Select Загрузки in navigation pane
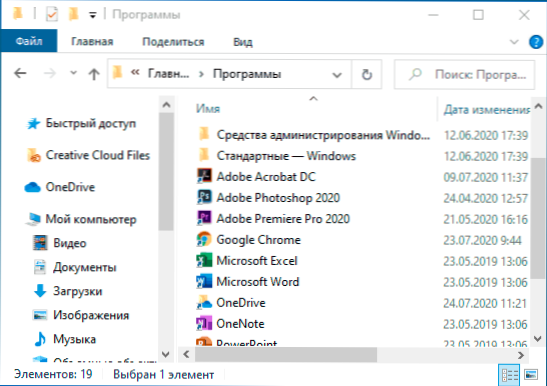547x386 pixels. (77, 291)
